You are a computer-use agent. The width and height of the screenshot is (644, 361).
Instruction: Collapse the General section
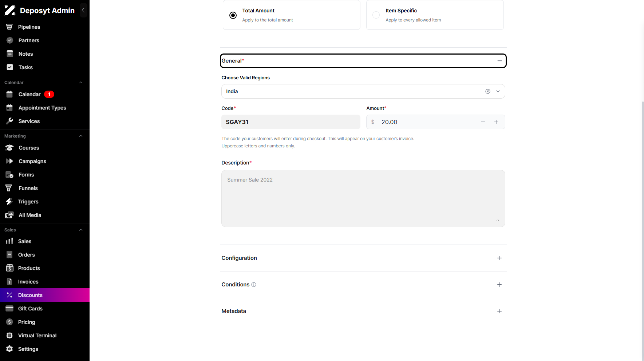click(499, 61)
